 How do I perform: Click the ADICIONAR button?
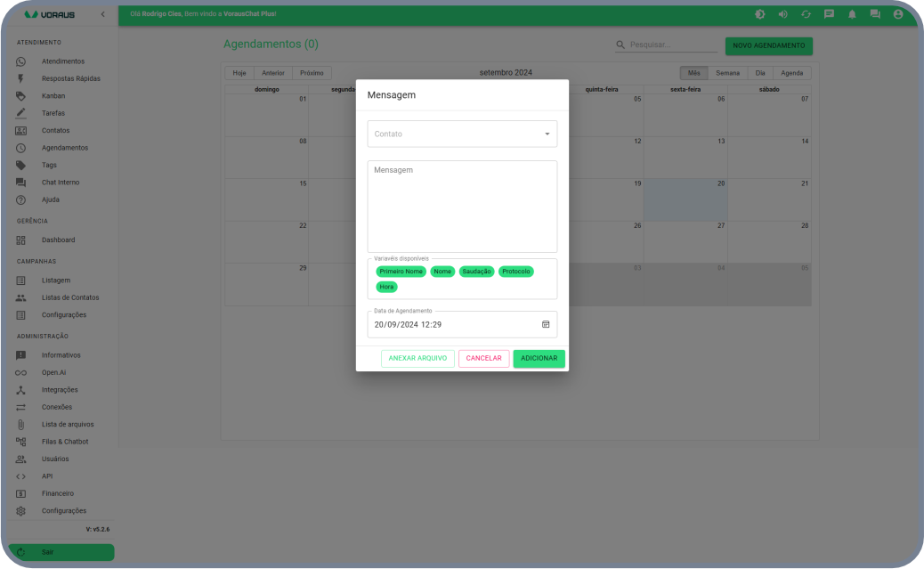click(x=539, y=358)
